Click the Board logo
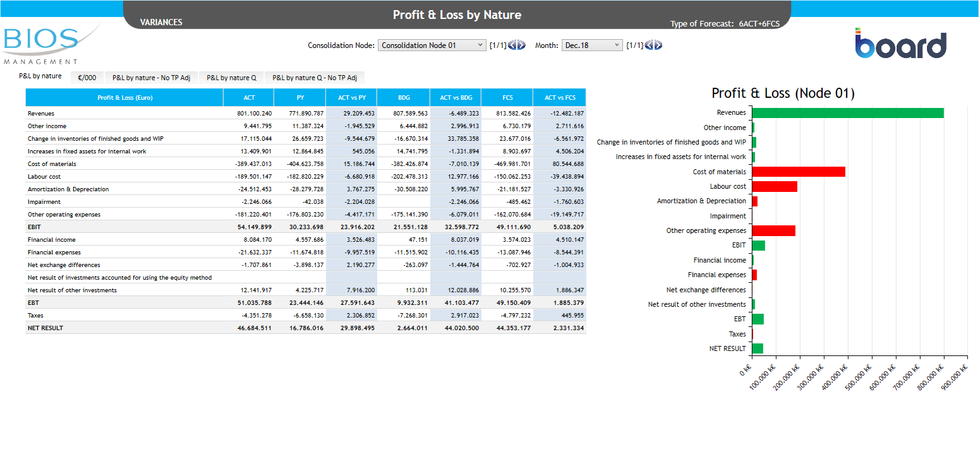 pyautogui.click(x=901, y=44)
